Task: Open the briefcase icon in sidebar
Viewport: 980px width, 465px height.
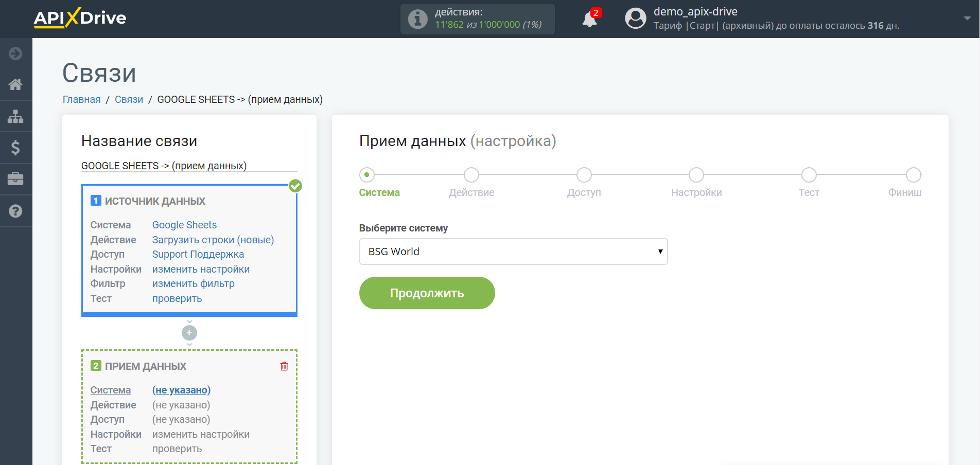Action: [x=15, y=179]
